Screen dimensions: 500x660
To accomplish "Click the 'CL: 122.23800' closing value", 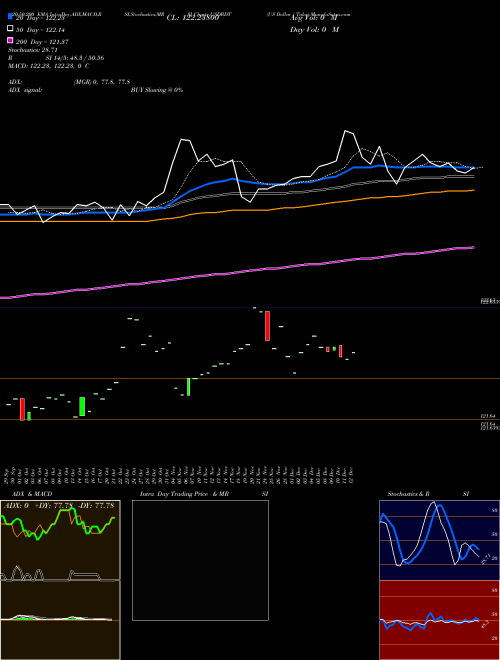I will [x=193, y=18].
